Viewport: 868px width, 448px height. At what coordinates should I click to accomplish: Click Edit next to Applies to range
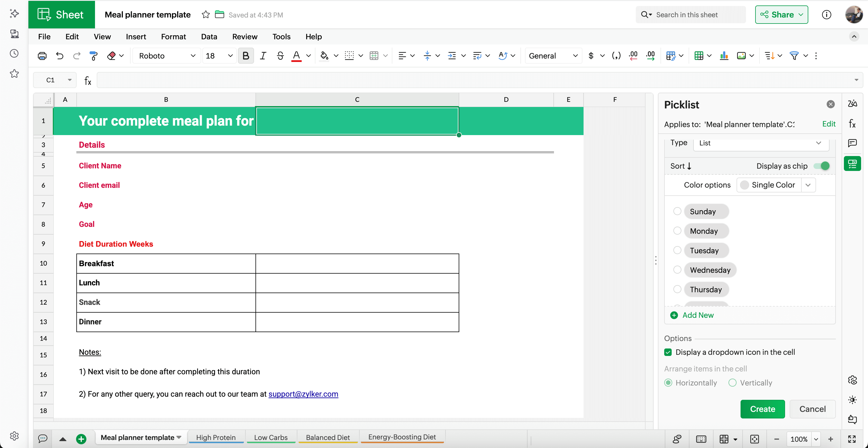(x=829, y=124)
